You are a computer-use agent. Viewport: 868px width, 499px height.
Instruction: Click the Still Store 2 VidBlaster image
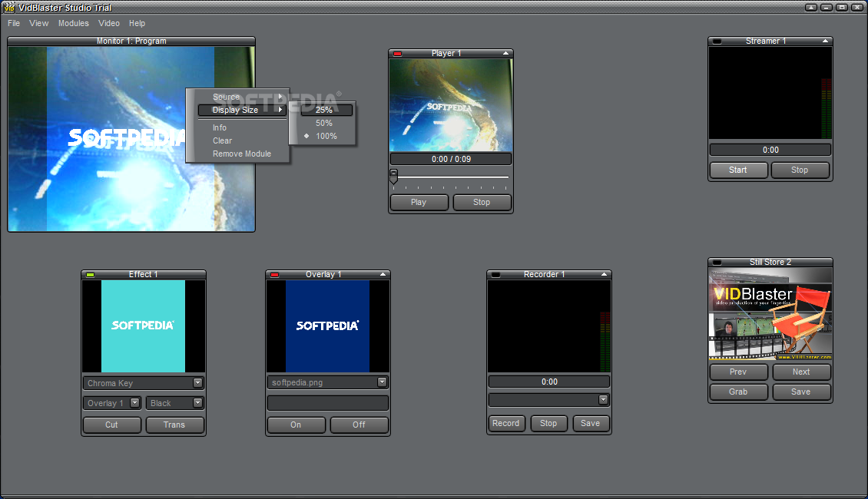click(770, 314)
